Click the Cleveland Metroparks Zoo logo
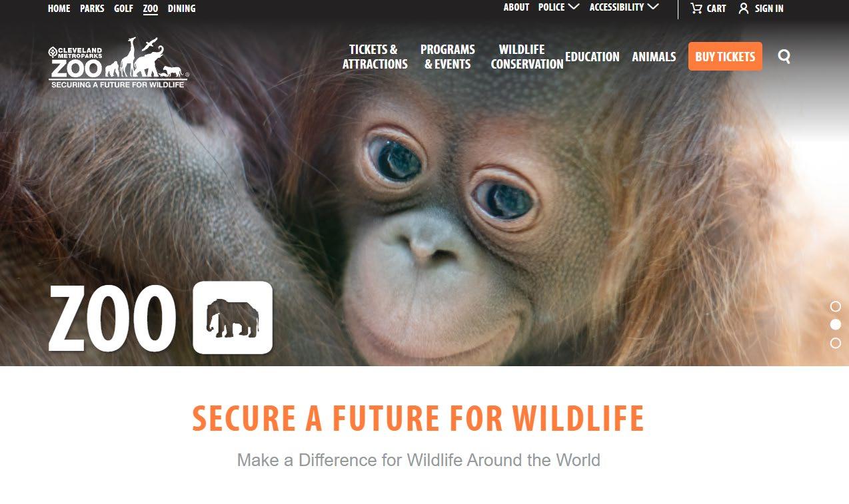 click(x=118, y=63)
